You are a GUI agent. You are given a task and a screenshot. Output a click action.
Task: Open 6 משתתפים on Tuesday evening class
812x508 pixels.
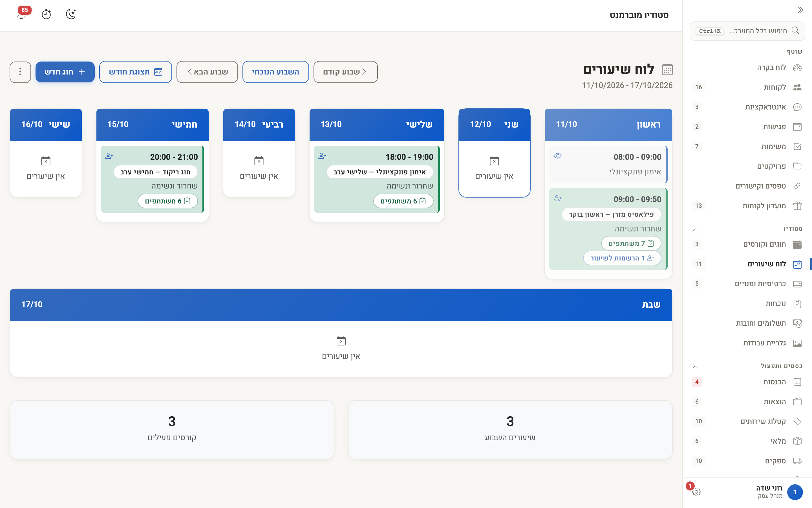point(403,201)
